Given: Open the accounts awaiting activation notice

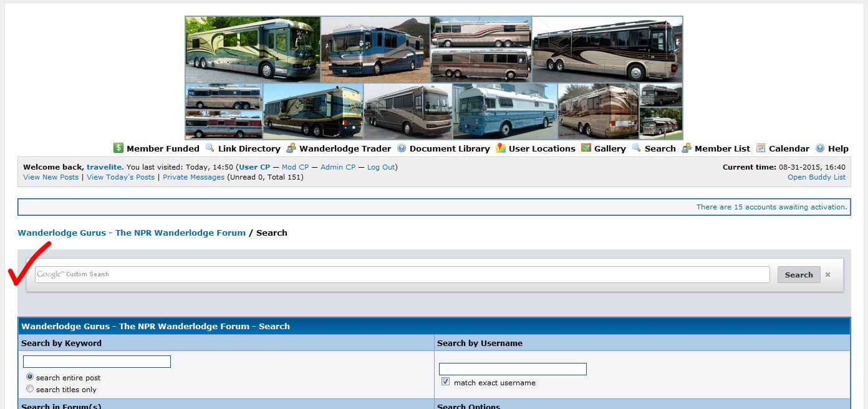Looking at the screenshot, I should pos(771,207).
